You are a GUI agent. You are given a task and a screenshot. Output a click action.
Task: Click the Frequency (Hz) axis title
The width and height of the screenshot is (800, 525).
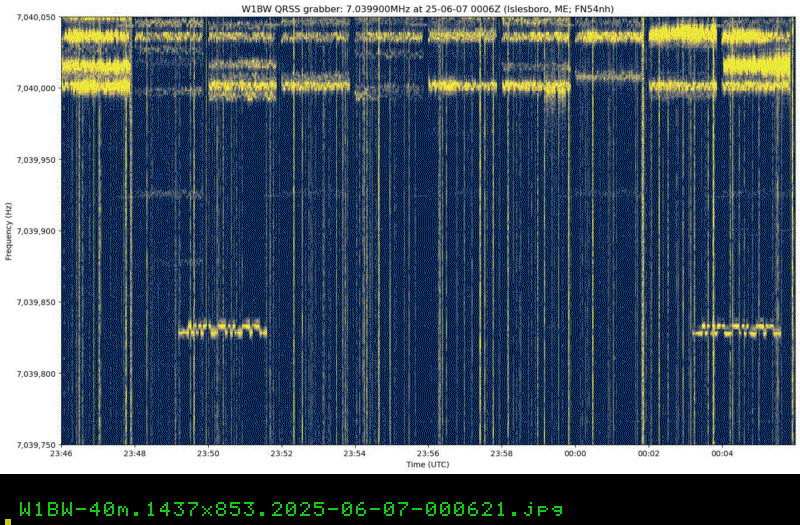8,231
